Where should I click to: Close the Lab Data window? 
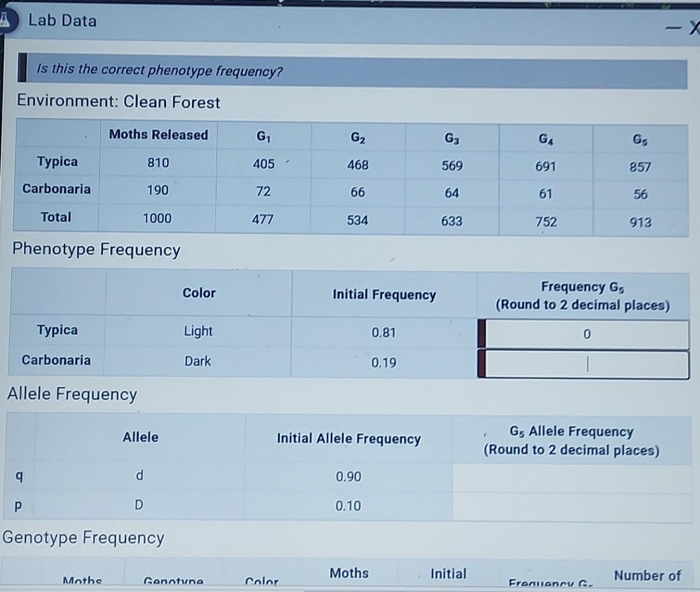click(x=693, y=26)
